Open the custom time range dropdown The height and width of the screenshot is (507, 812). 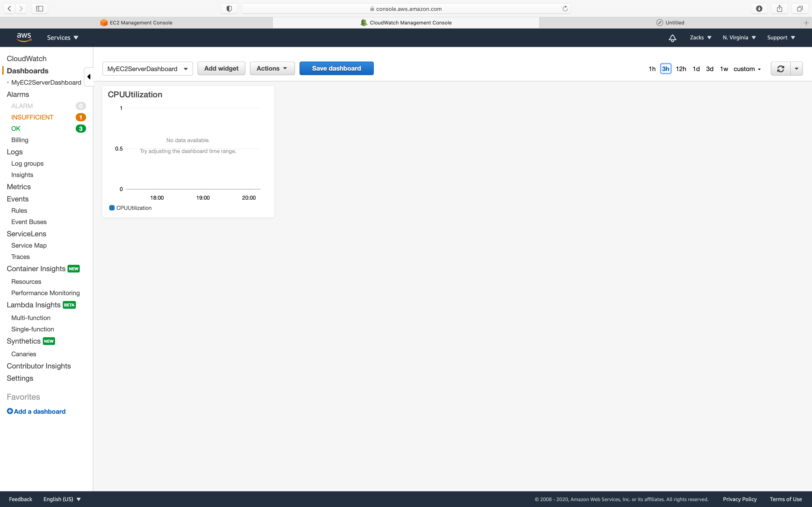747,69
